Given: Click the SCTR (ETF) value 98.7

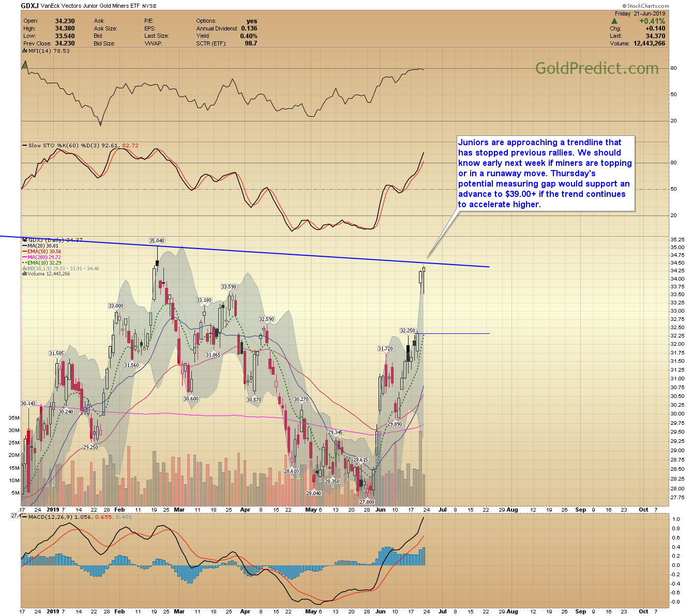Looking at the screenshot, I should coord(251,43).
